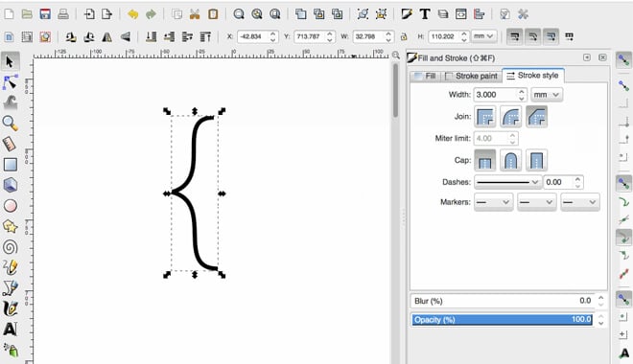This screenshot has height=364, width=633.
Task: Click the H height field
Action: (x=443, y=36)
